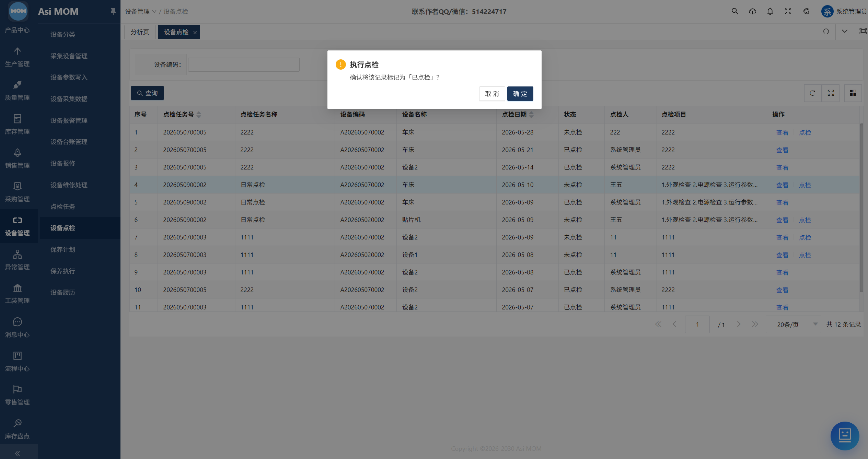Open column settings grid icon
The width and height of the screenshot is (868, 459).
tap(853, 93)
